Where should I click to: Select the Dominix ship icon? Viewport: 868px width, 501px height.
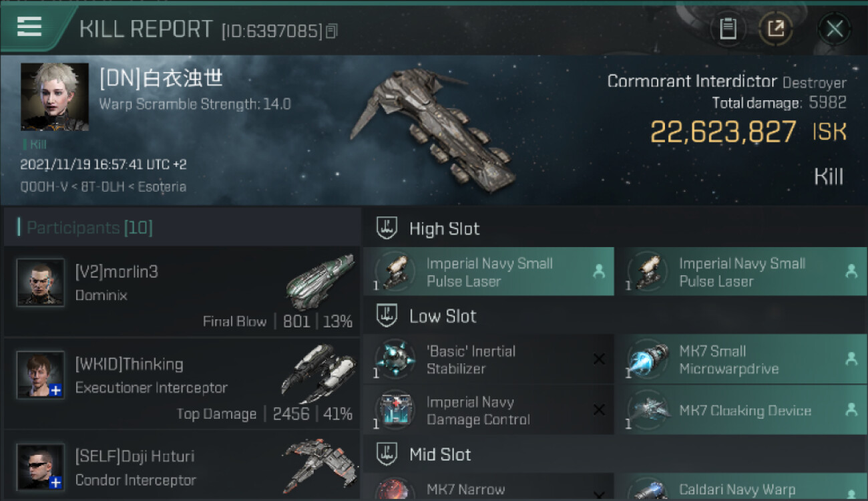click(319, 281)
